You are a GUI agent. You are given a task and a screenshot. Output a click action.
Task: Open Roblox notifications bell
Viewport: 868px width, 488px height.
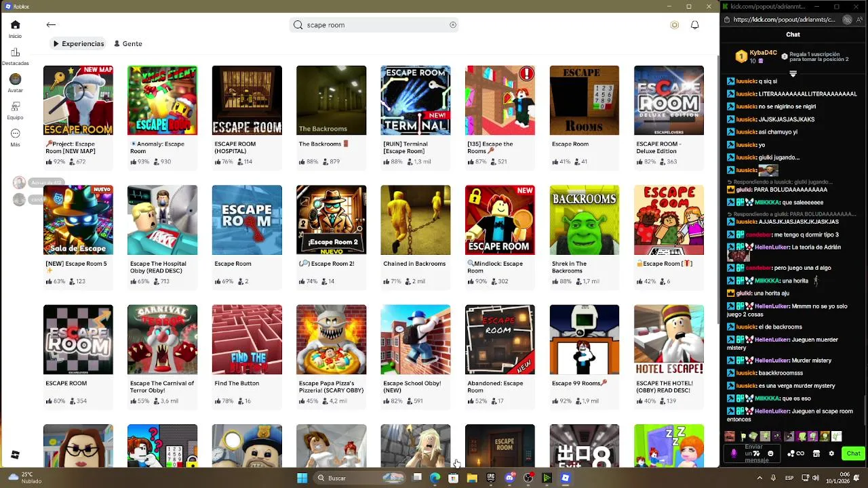tap(694, 25)
